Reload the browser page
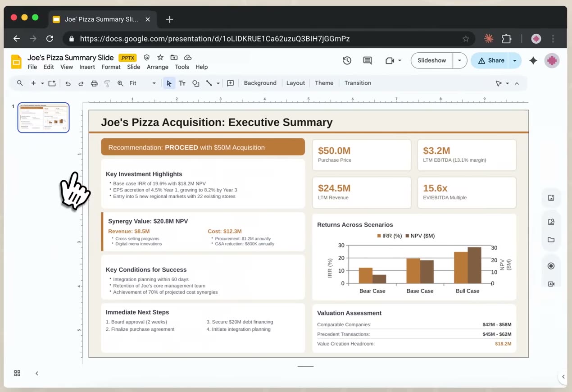The width and height of the screenshot is (572, 392). click(x=50, y=39)
